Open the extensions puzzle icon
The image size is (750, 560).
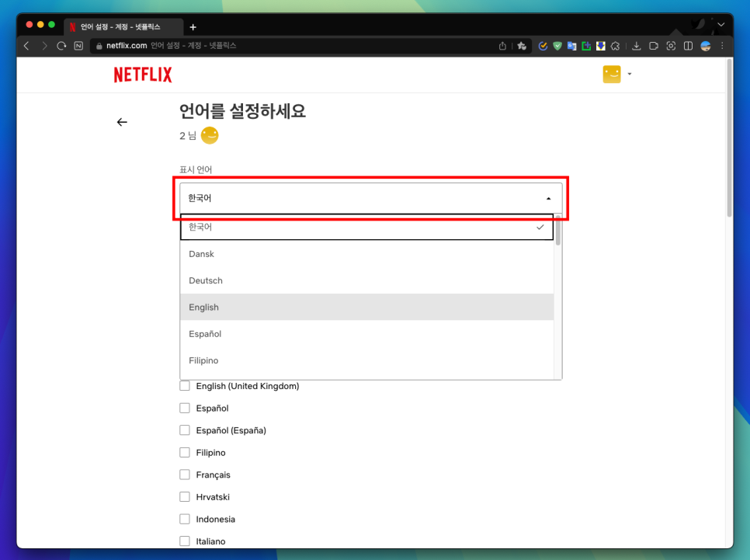616,46
